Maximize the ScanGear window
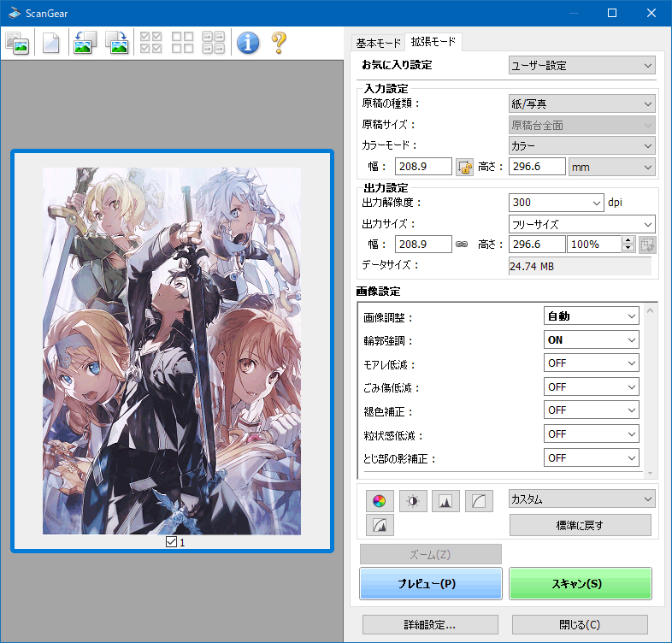 coord(612,13)
